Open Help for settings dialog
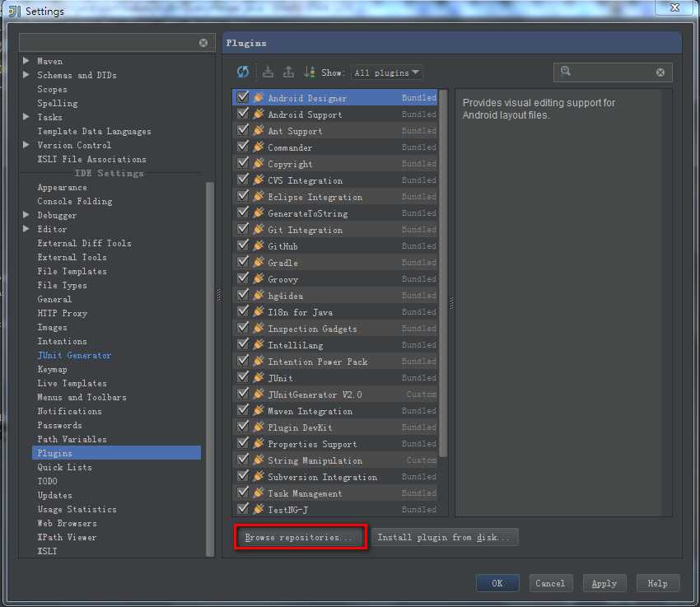Screen dimensions: 700x607 click(x=658, y=583)
